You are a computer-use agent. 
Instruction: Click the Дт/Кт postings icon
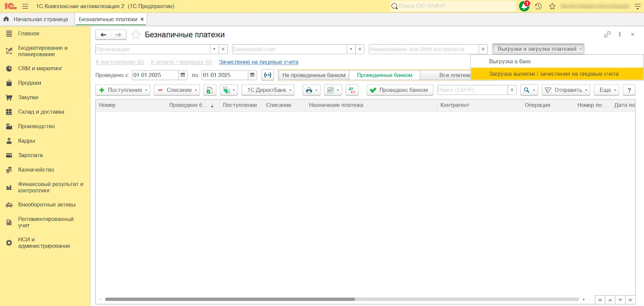tap(352, 90)
